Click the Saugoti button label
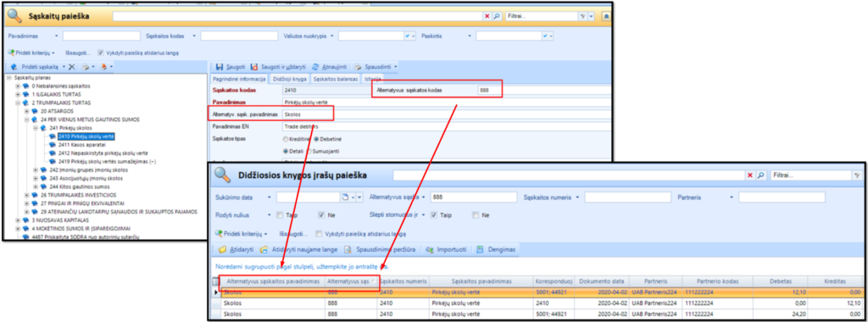The height and width of the screenshot is (322, 868). pyautogui.click(x=236, y=66)
